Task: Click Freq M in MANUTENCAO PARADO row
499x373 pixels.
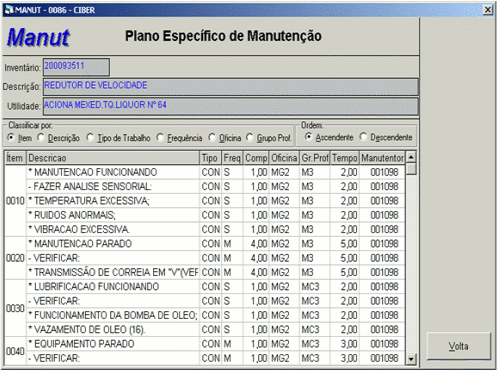Action: click(x=232, y=244)
